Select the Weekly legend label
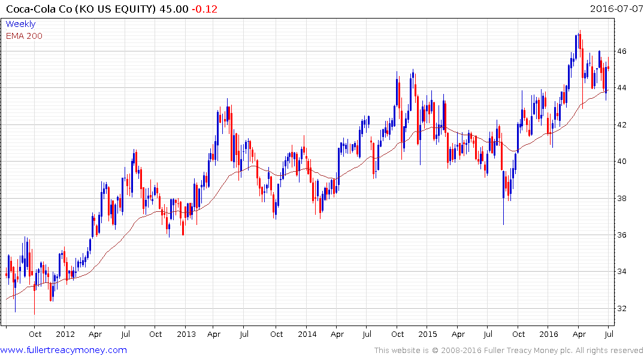This screenshot has height=359, width=644. (x=20, y=24)
